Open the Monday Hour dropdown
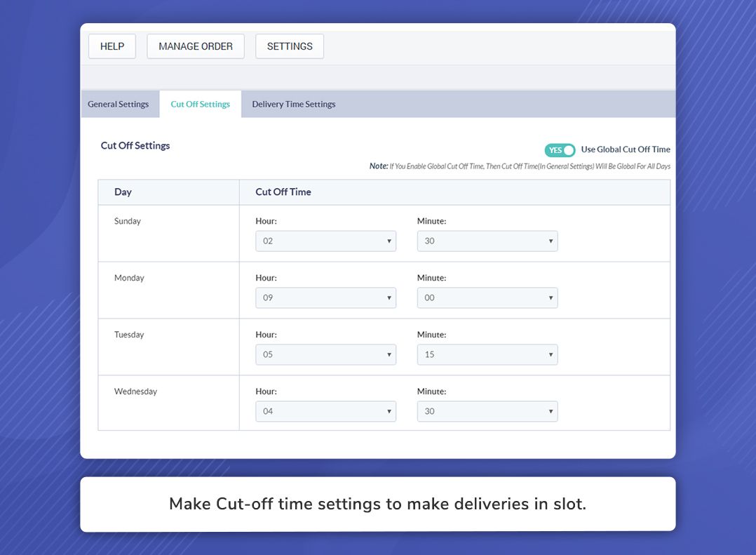This screenshot has width=756, height=555. tap(325, 297)
